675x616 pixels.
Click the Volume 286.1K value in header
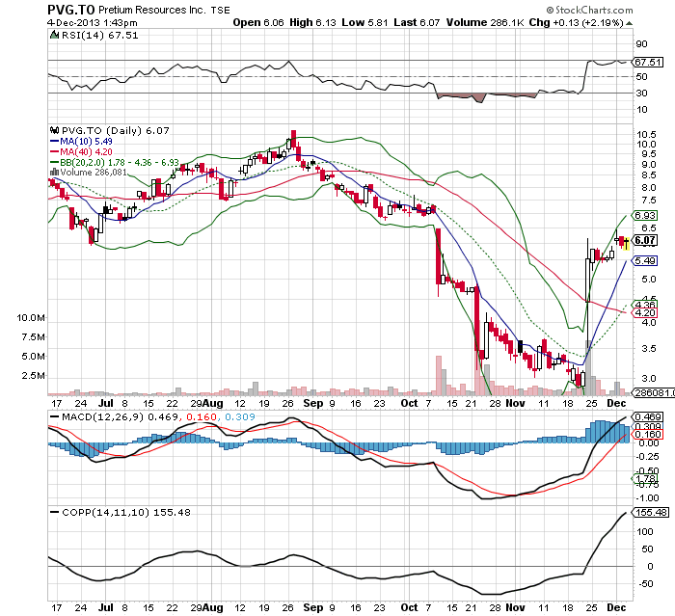pos(485,23)
